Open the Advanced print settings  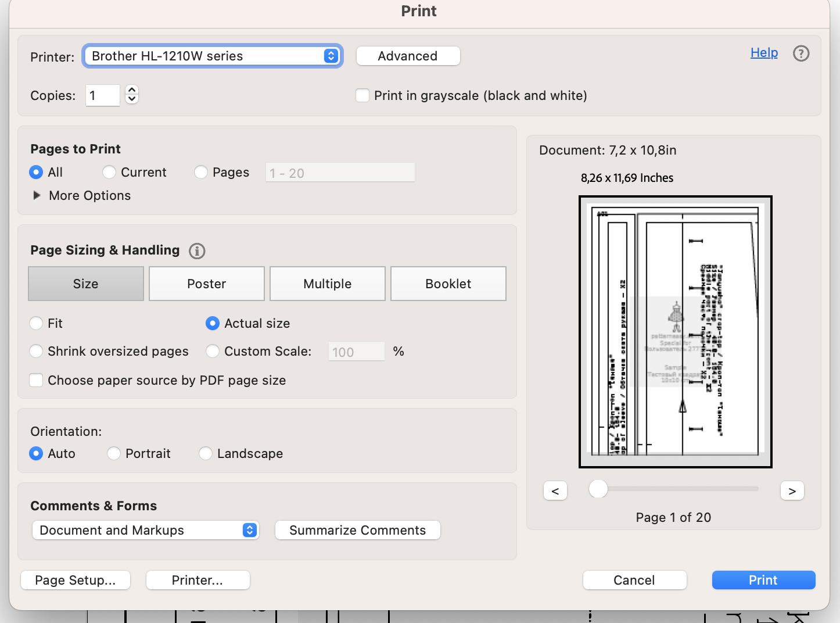(408, 56)
